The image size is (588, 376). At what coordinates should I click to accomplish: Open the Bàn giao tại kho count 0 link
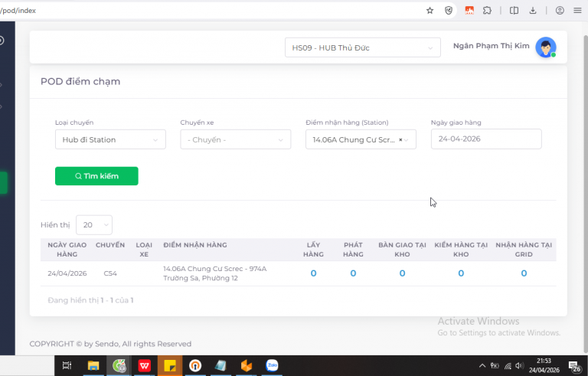[403, 273]
